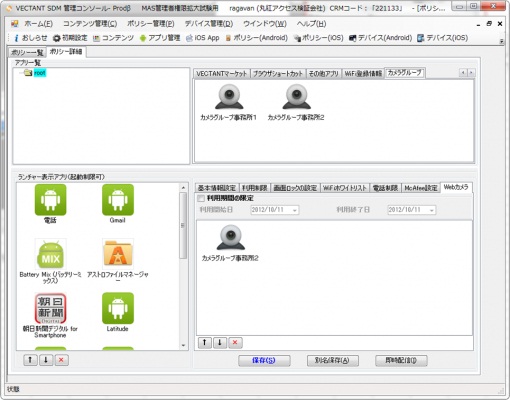Click the 即時配信 button
Image resolution: width=510 pixels, height=400 pixels.
[x=401, y=360]
